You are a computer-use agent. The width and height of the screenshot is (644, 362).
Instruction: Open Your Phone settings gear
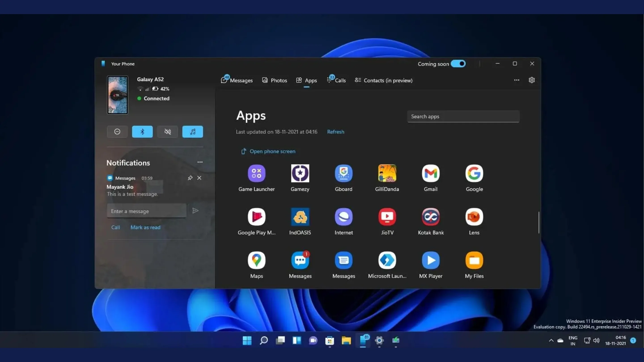532,80
